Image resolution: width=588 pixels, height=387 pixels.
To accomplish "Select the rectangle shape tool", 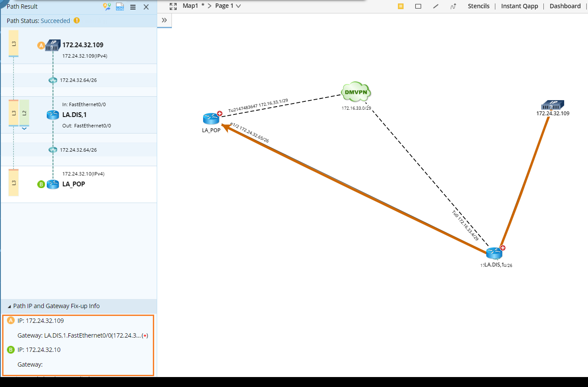I will 418,6.
